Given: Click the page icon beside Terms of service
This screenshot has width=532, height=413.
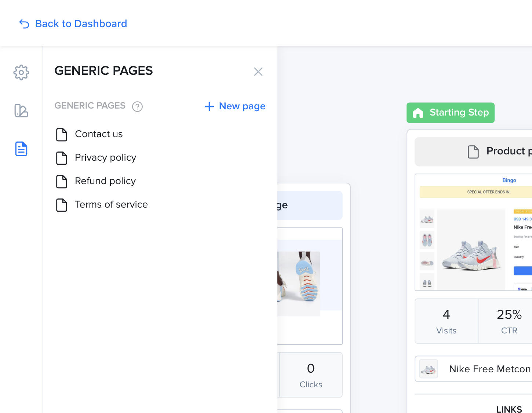Looking at the screenshot, I should (62, 205).
